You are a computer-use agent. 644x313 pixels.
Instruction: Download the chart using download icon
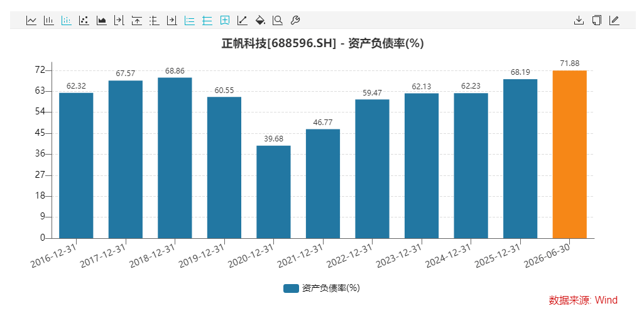tap(579, 20)
